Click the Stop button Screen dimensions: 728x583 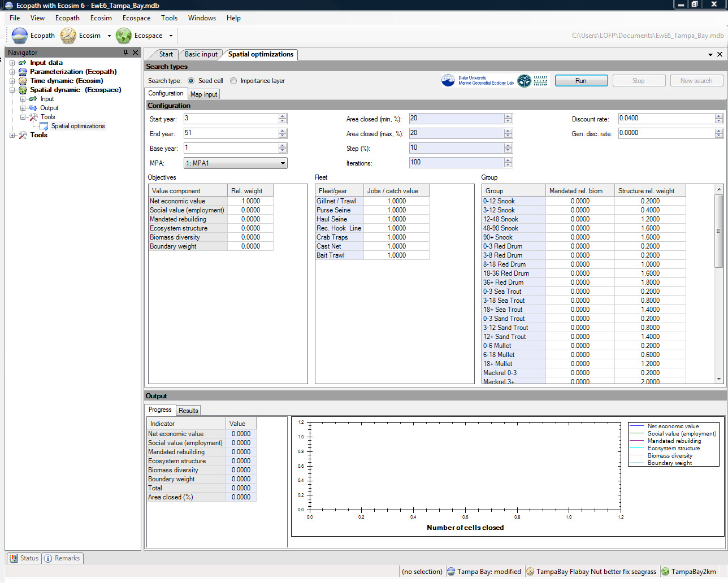pos(639,81)
